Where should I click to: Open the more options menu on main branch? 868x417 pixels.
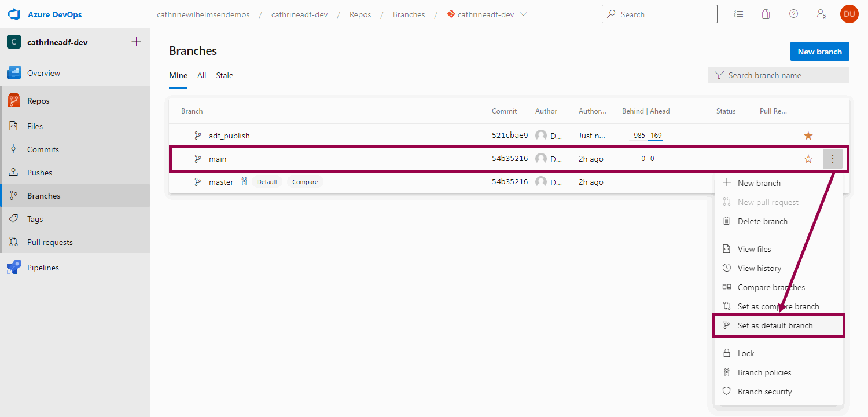(x=832, y=158)
